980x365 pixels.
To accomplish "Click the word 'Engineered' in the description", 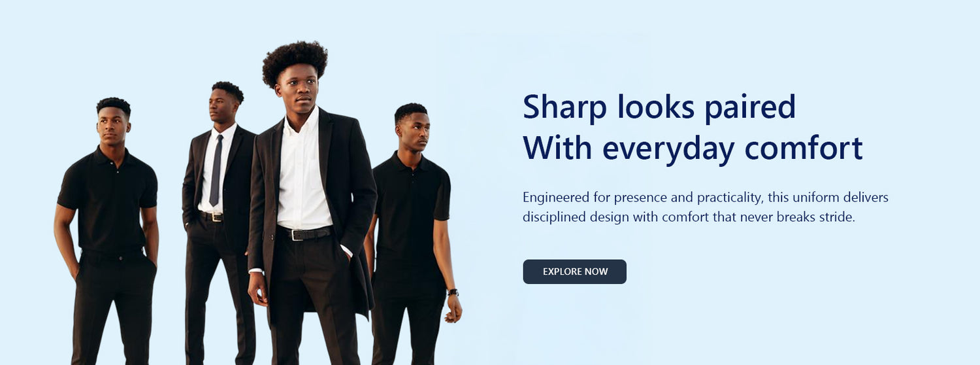I will [x=557, y=198].
